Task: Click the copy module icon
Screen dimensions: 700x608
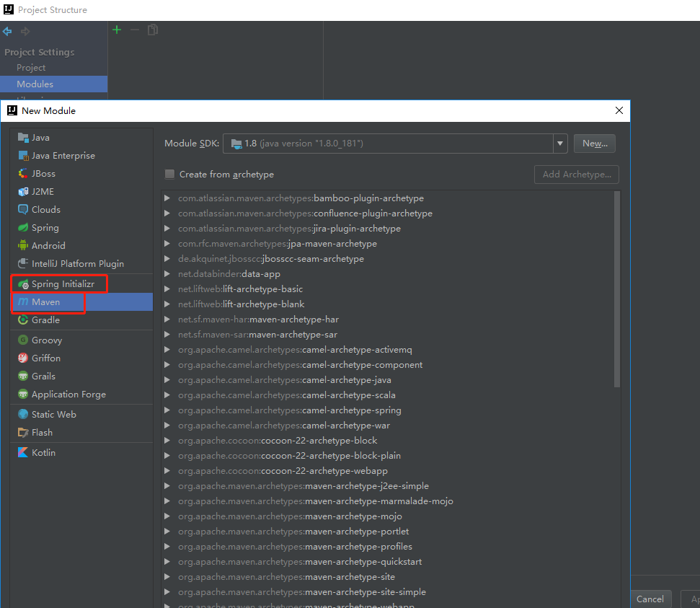Action: click(153, 30)
